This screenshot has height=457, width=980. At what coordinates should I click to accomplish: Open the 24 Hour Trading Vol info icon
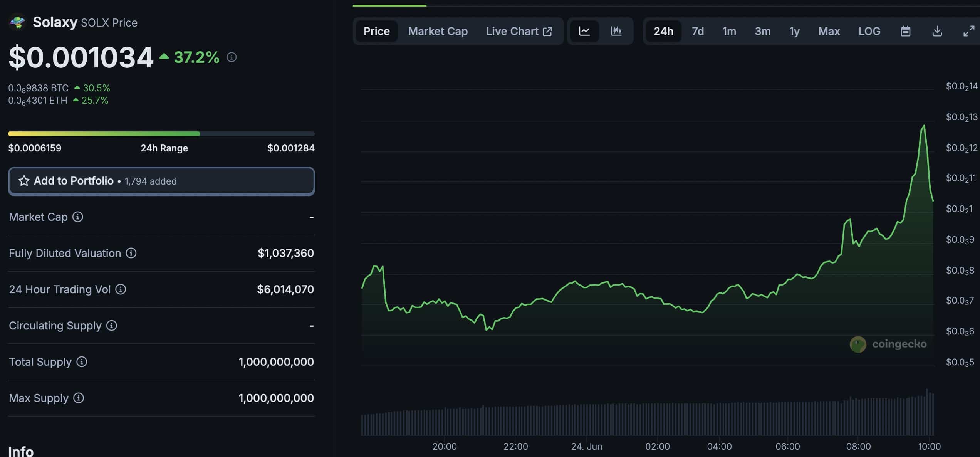pyautogui.click(x=121, y=289)
